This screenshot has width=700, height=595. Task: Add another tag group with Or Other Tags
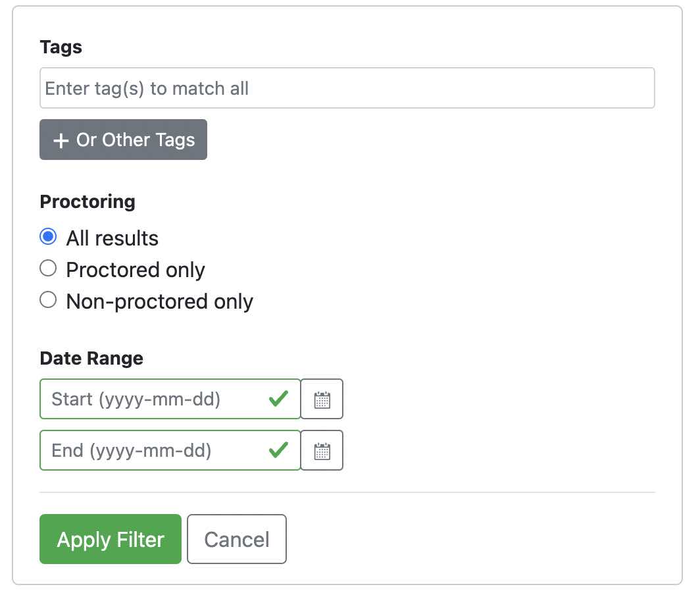(x=123, y=140)
